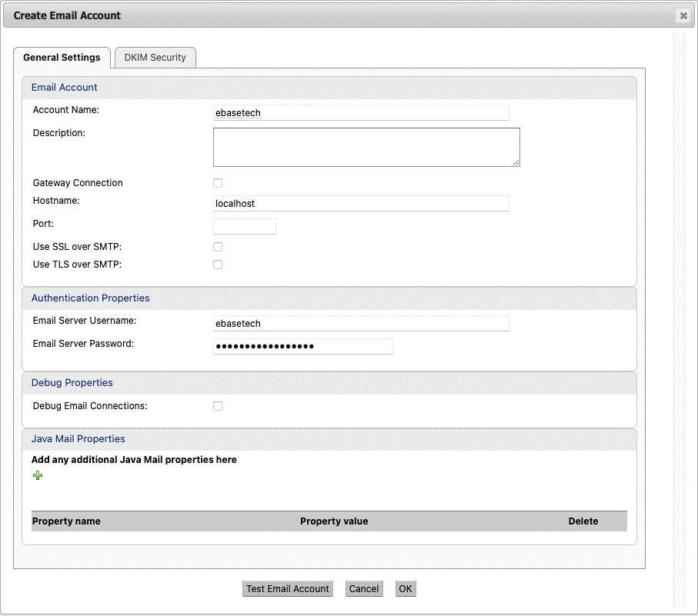Focus the Description text area
Screen dimensions: 698x616
366,147
